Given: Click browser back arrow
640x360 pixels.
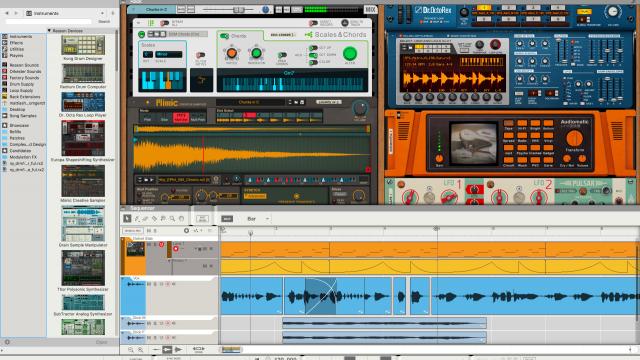Looking at the screenshot, I should (7, 13).
